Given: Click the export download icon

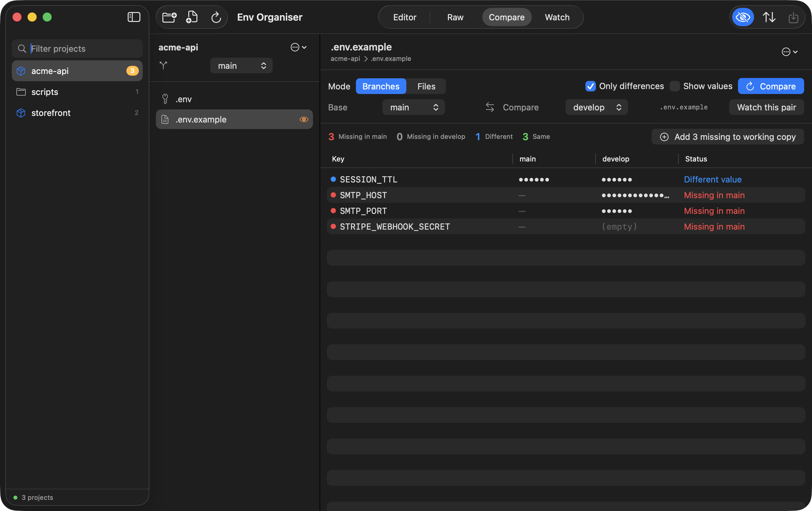Looking at the screenshot, I should point(793,17).
